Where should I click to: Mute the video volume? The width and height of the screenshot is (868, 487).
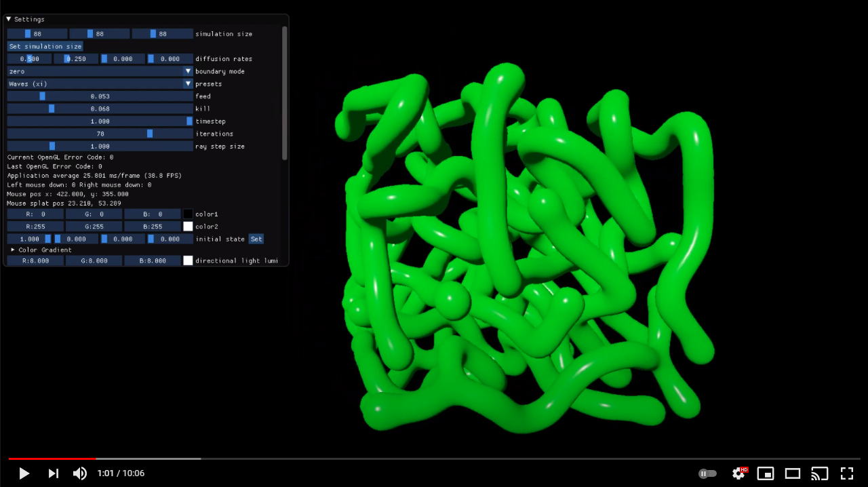[80, 473]
